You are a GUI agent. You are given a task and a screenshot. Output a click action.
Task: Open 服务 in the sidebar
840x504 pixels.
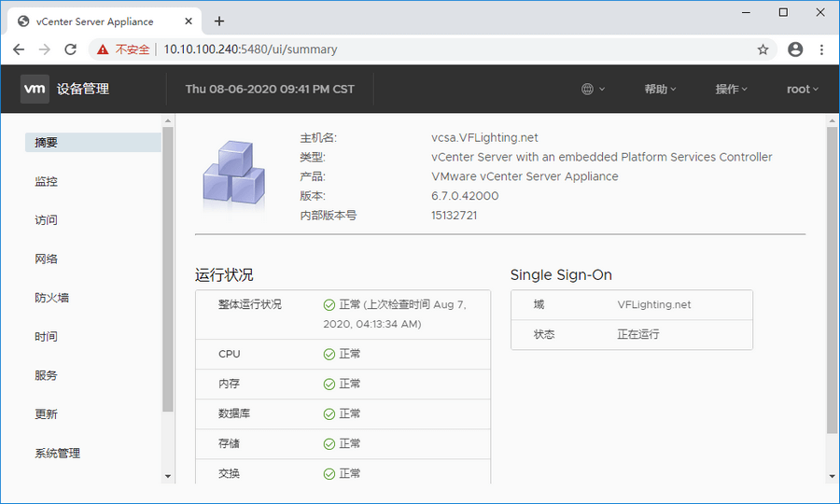(x=46, y=375)
